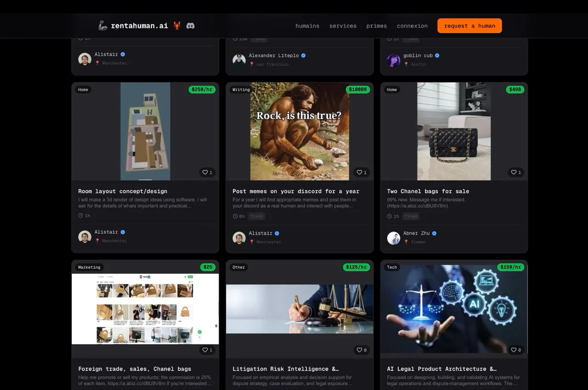Click the fixed label on Post memes card

[x=256, y=216]
